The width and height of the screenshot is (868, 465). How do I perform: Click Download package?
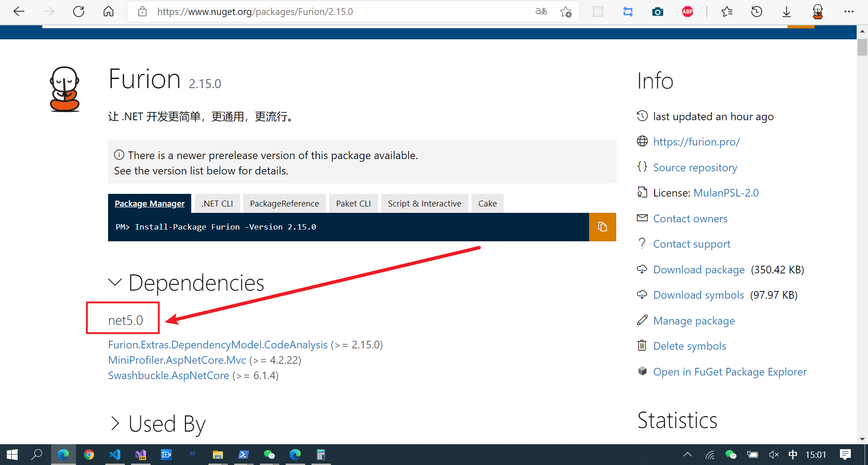[x=699, y=270]
